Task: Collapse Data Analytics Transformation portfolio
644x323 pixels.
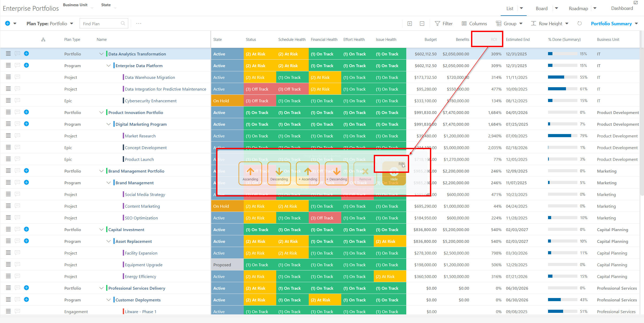Action: pyautogui.click(x=101, y=54)
